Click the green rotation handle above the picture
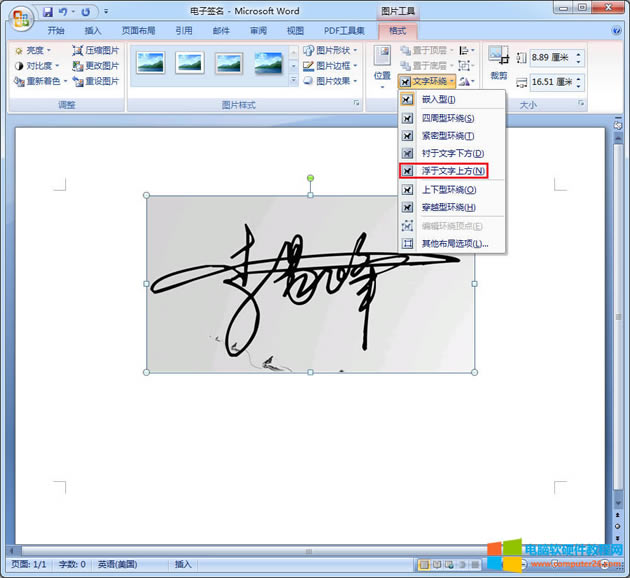Screen dimensions: 630x578 point(310,178)
